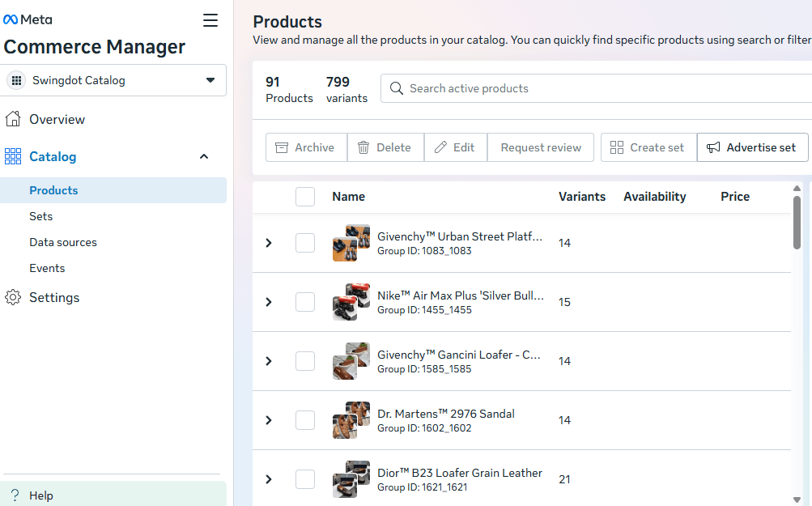Click the Advertise set megaphone icon
This screenshot has width=812, height=506.
(x=713, y=147)
